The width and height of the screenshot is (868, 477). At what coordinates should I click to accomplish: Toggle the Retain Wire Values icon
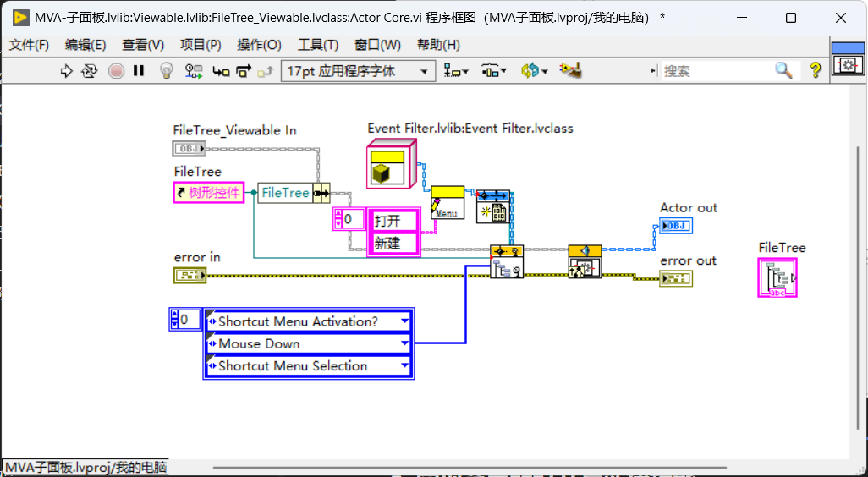coord(194,71)
